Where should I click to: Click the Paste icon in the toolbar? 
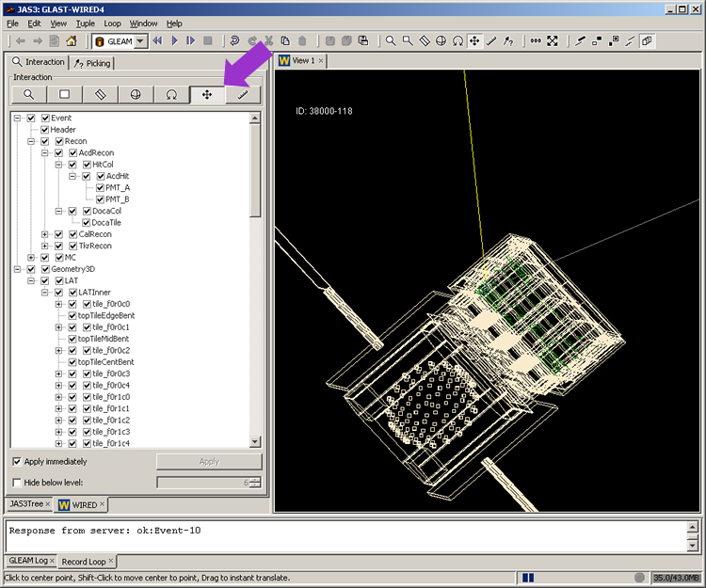coord(302,41)
